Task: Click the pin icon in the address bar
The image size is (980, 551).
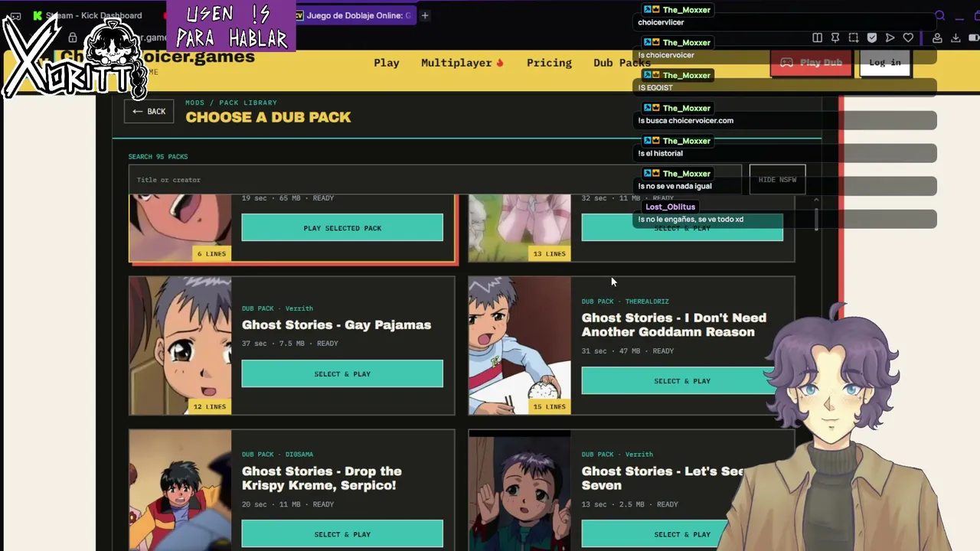Action: [x=835, y=37]
